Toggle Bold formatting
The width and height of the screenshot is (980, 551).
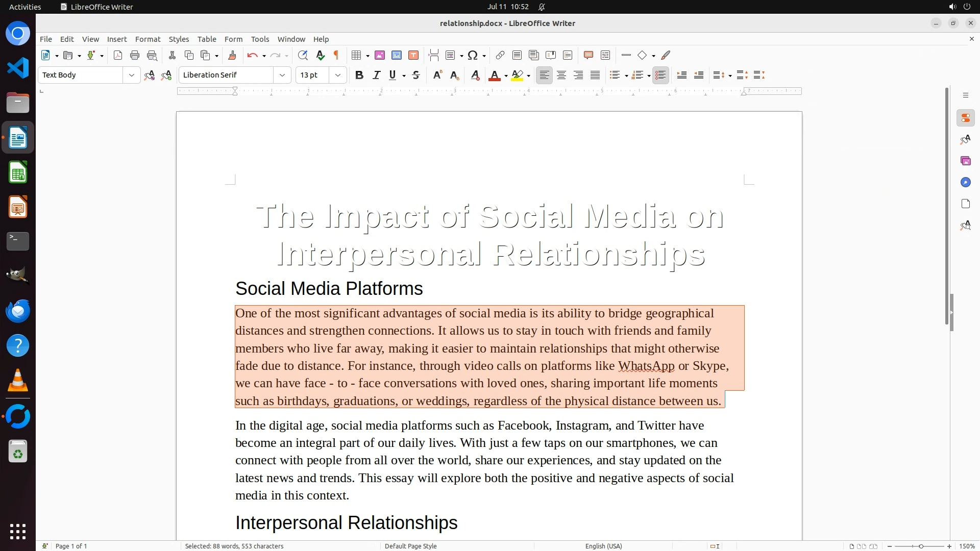[359, 75]
